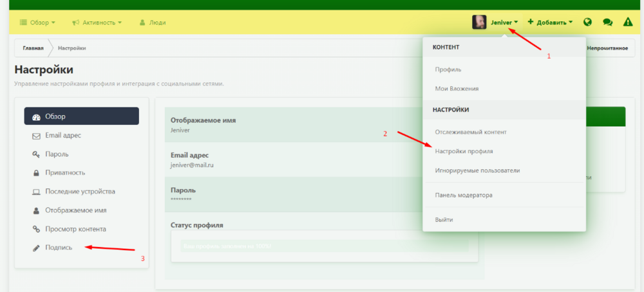This screenshot has width=644, height=292.
Task: Expand the Обзор dropdown in navigation bar
Action: pos(37,23)
